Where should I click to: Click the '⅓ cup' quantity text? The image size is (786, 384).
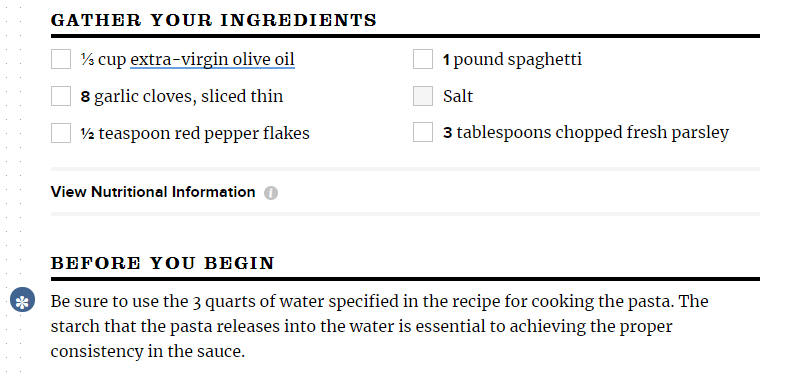tap(103, 60)
